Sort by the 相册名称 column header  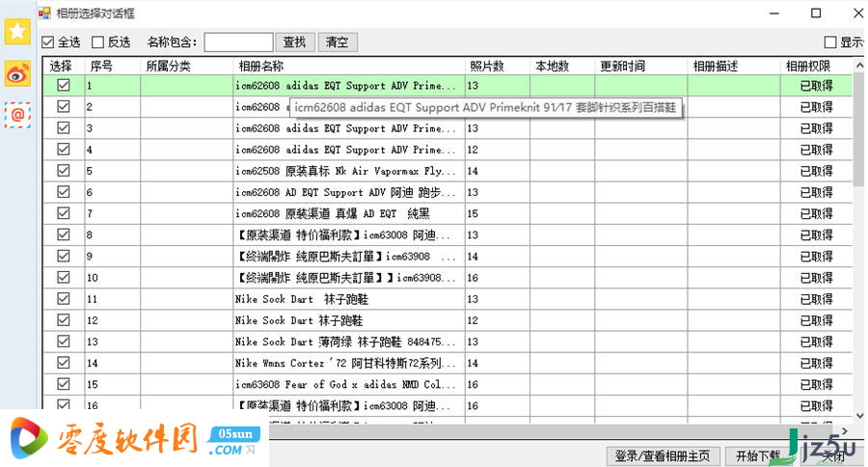(349, 66)
